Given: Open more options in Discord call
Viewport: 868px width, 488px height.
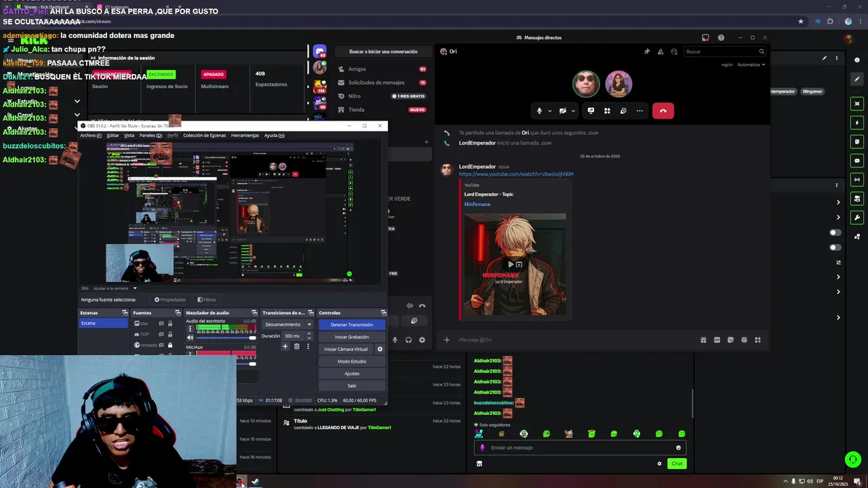Looking at the screenshot, I should [x=639, y=110].
